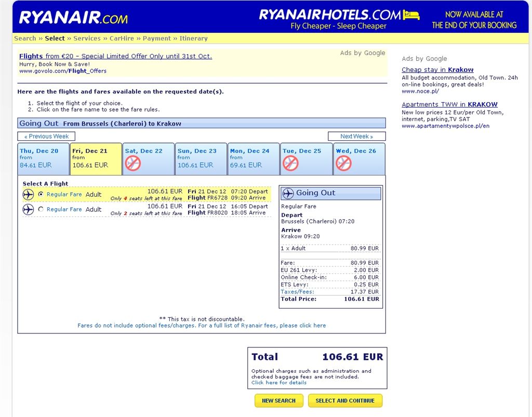Open the full list of Ryanair fees link

point(202,326)
